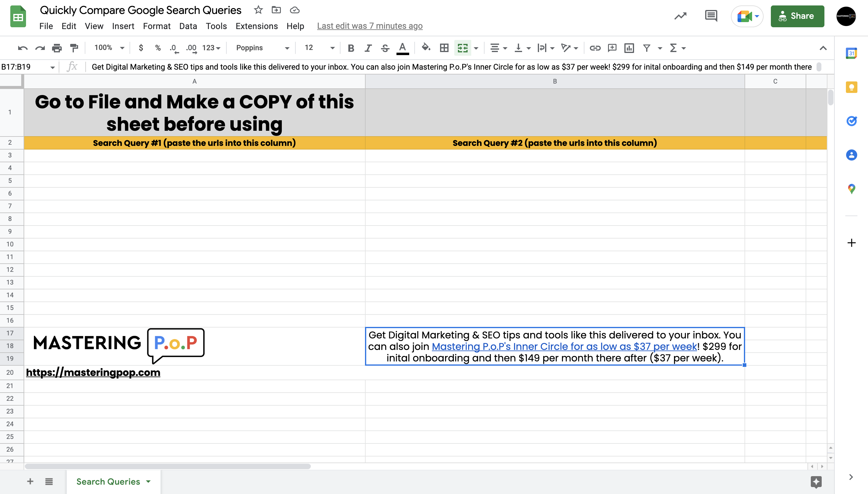Click the Undo icon
The image size is (868, 494).
coord(22,48)
